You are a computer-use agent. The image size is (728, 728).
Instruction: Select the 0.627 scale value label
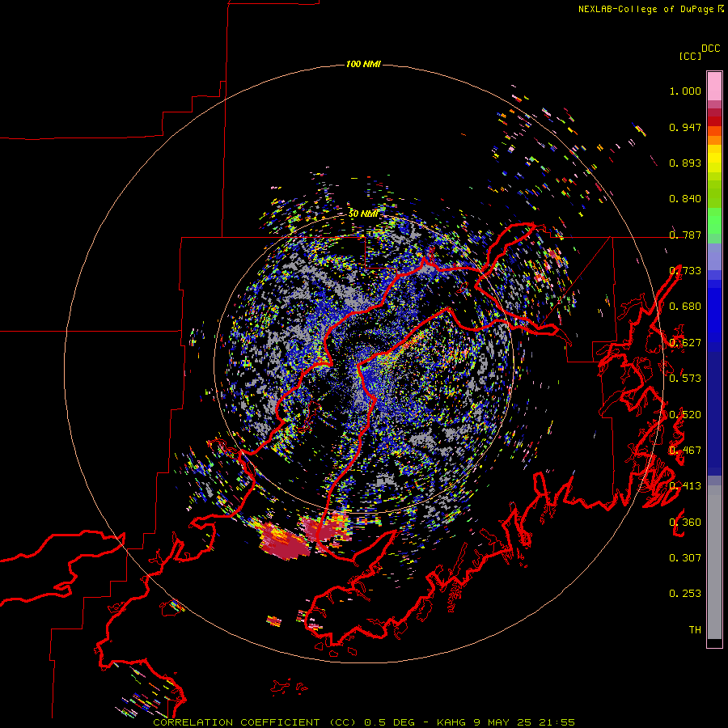(685, 343)
